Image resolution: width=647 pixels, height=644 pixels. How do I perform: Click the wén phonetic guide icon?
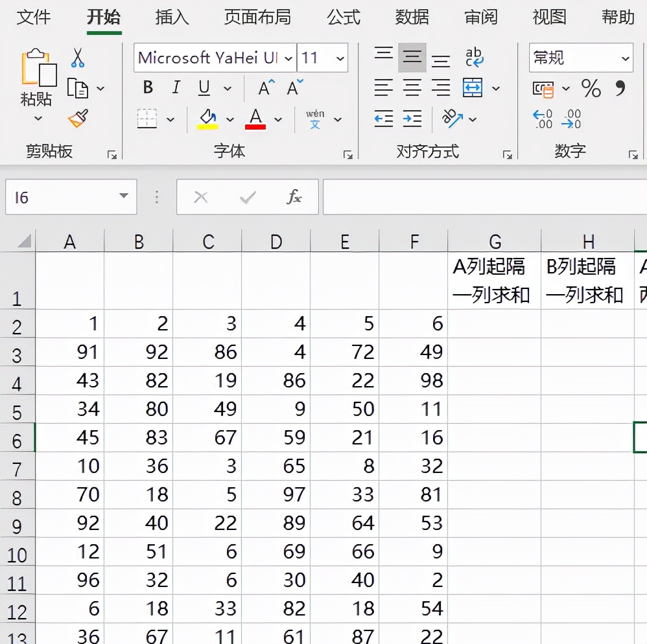point(315,119)
